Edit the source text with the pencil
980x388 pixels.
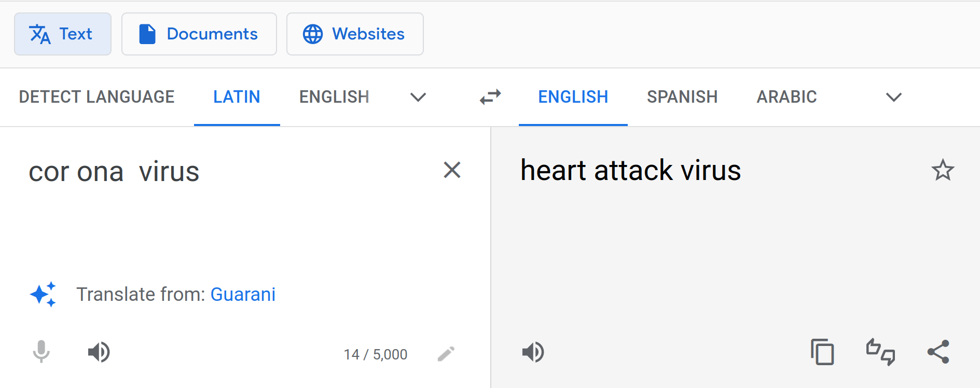click(x=446, y=353)
